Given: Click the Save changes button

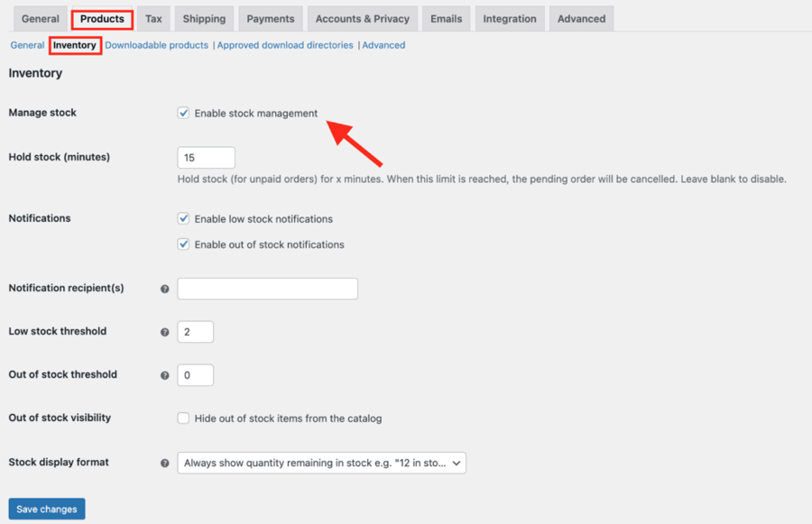Looking at the screenshot, I should click(47, 509).
